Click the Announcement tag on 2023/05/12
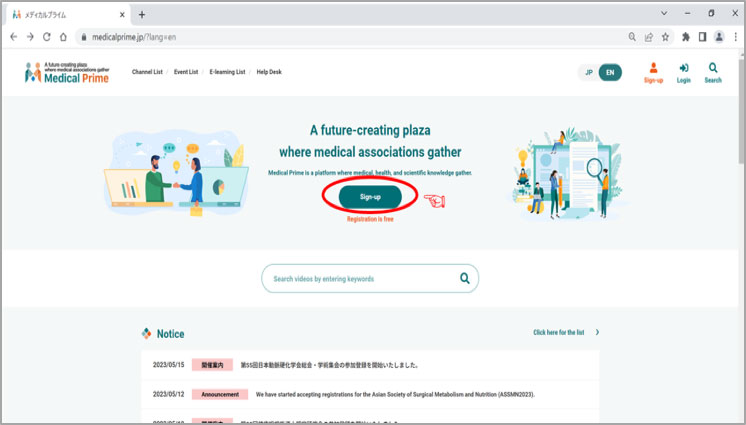Image resolution: width=746 pixels, height=425 pixels. pyautogui.click(x=220, y=395)
